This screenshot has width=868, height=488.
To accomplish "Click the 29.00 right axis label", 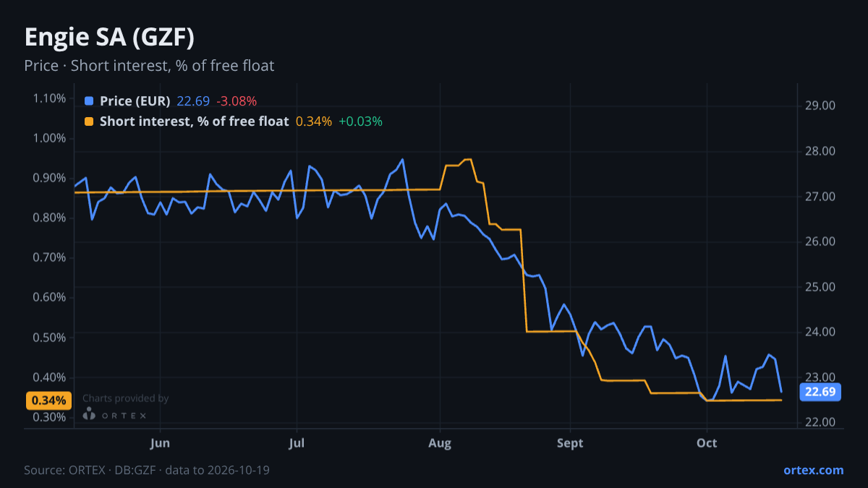I will tap(820, 106).
